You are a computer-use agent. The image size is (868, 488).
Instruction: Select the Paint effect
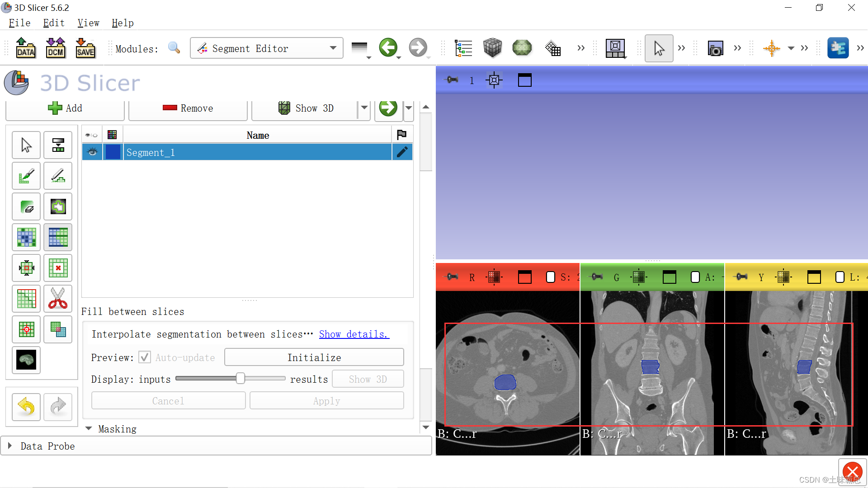[26, 176]
